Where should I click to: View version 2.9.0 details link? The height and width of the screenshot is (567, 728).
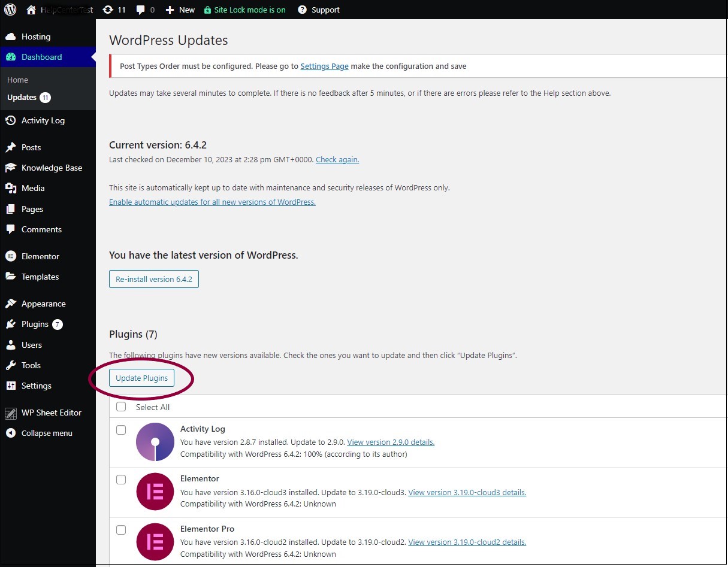(391, 442)
